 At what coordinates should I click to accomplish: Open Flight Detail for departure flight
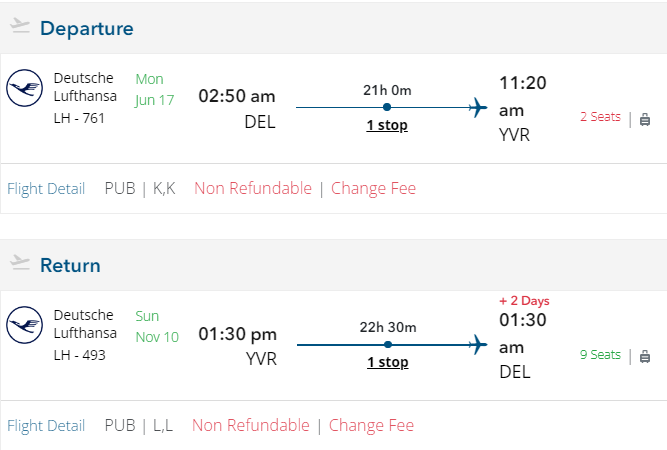pos(46,188)
